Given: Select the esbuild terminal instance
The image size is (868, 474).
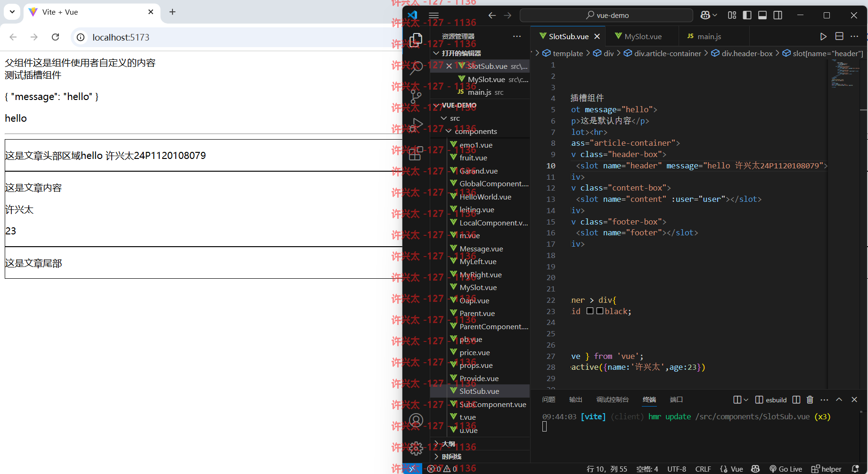Looking at the screenshot, I should click(x=771, y=399).
